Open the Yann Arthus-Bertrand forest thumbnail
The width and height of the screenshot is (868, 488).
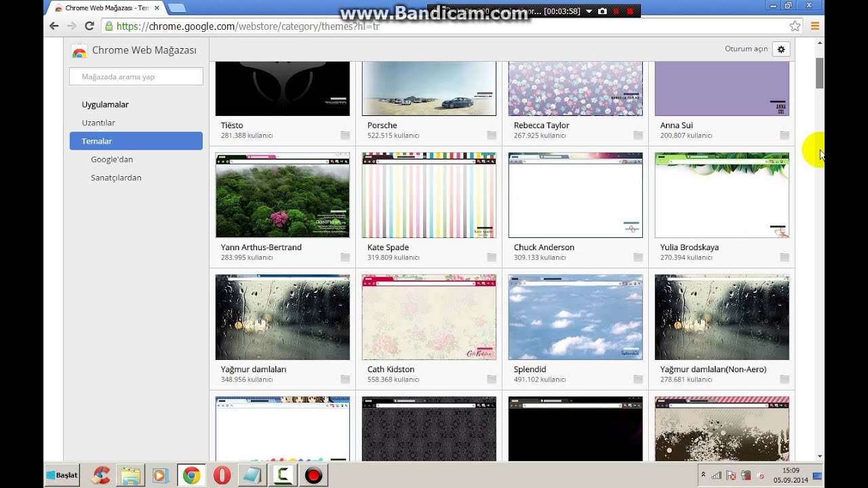pyautogui.click(x=283, y=195)
